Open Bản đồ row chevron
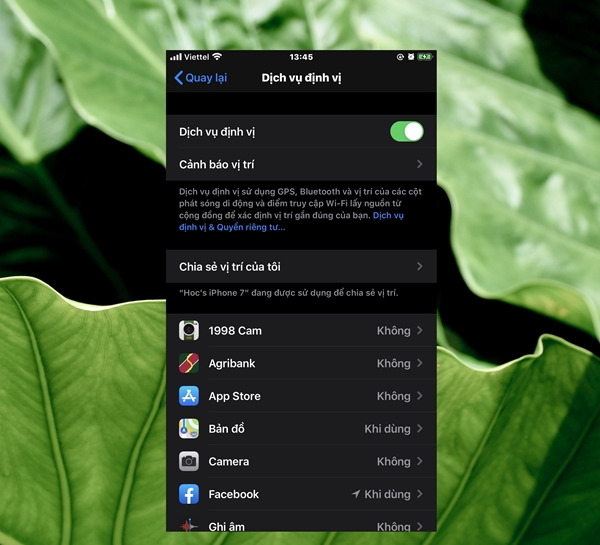Screen dimensions: 600x545 (x=420, y=429)
